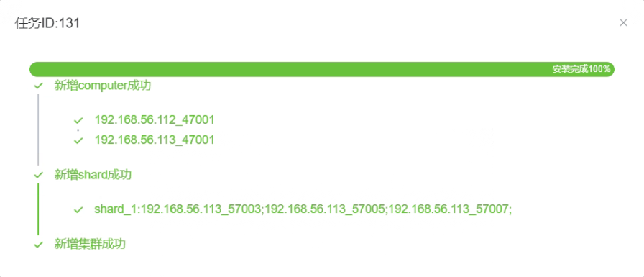
Task: Select the 新增computer成功 step
Action: (x=103, y=86)
